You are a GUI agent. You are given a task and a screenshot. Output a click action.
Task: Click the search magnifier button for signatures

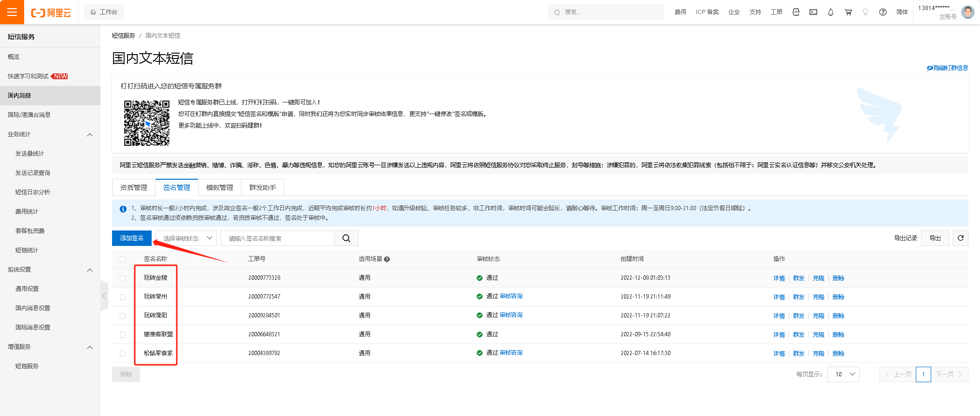[346, 238]
